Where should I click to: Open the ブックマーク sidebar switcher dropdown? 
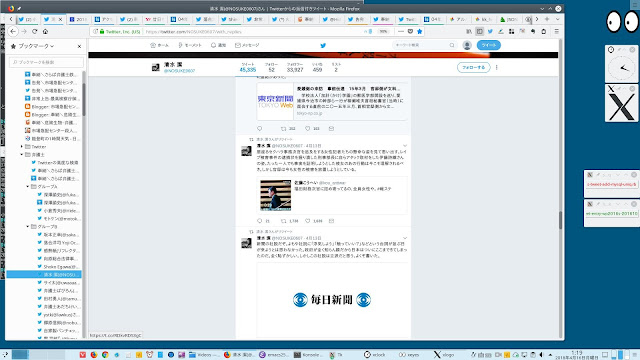[x=33, y=46]
